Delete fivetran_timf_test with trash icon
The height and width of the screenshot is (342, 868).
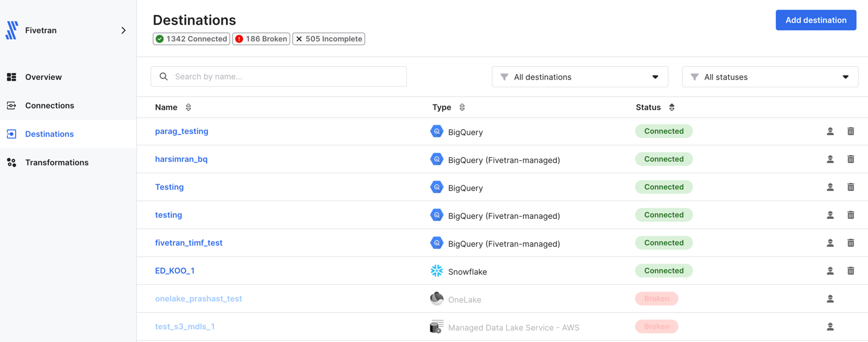coord(851,243)
